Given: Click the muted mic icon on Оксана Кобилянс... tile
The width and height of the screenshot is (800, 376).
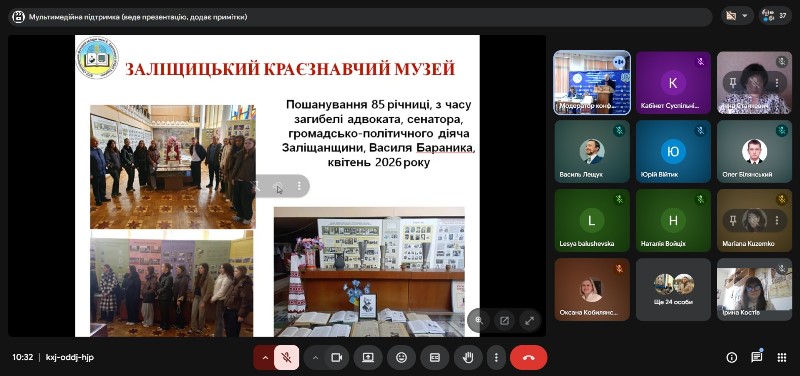Looking at the screenshot, I should click(619, 269).
